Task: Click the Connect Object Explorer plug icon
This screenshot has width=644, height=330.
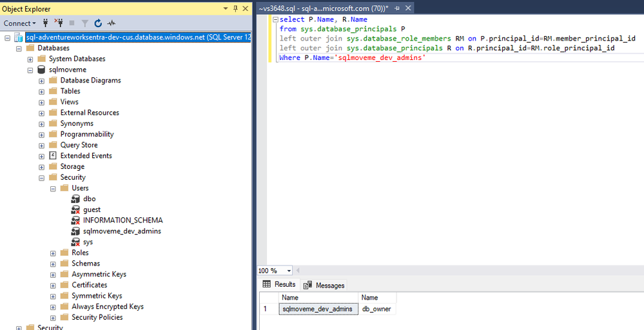Action: pos(45,23)
